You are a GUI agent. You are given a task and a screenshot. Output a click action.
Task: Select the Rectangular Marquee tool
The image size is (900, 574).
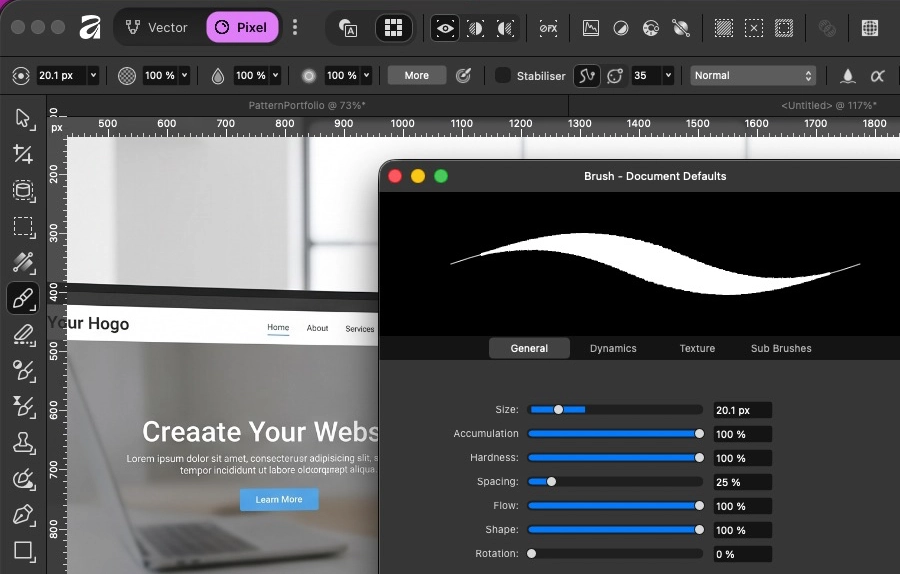tap(23, 226)
